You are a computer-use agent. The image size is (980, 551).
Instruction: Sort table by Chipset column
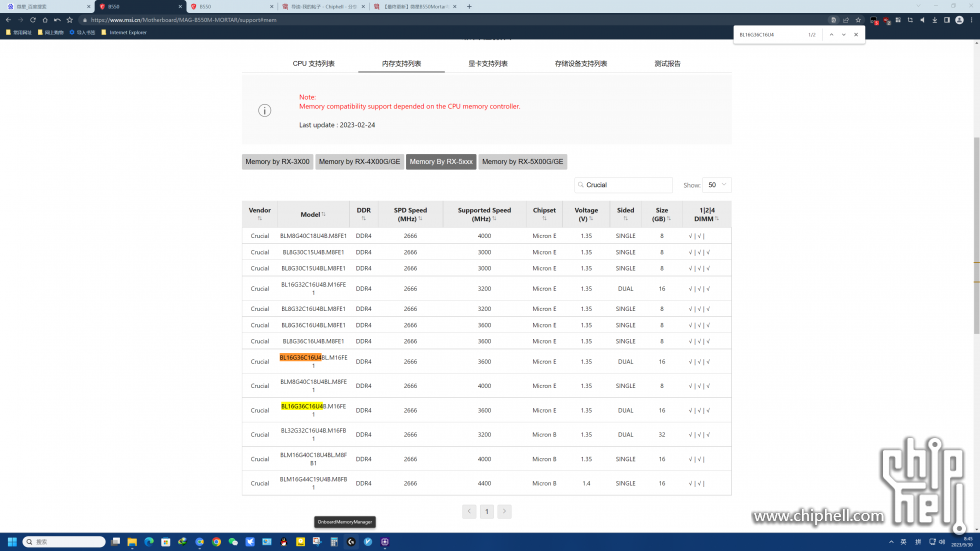[x=544, y=214]
